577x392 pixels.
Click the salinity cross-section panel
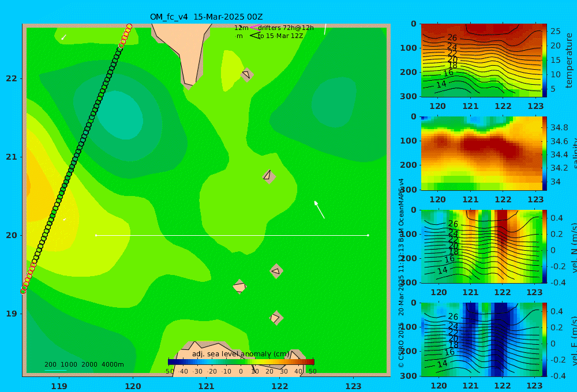481,153
